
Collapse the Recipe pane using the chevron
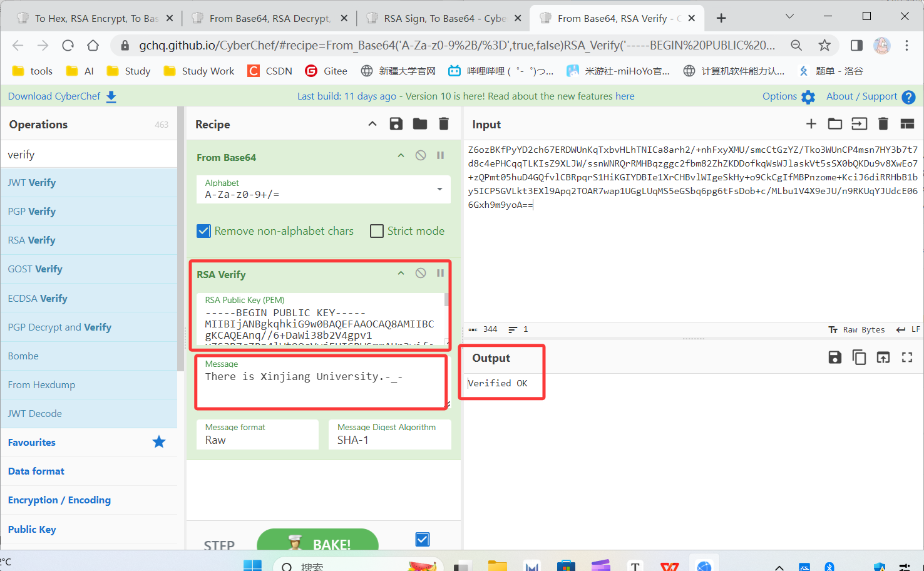tap(372, 124)
